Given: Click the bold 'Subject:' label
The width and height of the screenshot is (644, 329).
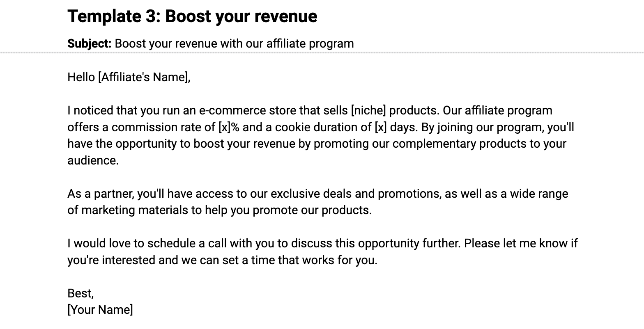Looking at the screenshot, I should pos(90,43).
